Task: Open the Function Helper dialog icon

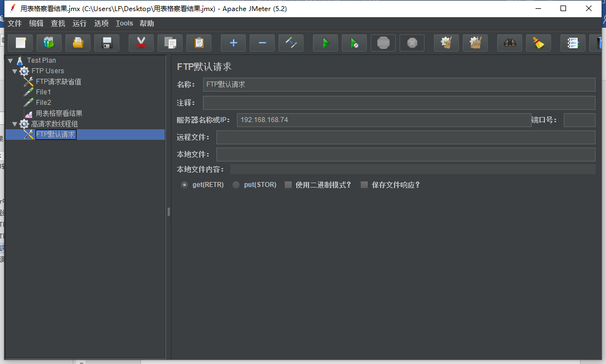Action: 572,43
